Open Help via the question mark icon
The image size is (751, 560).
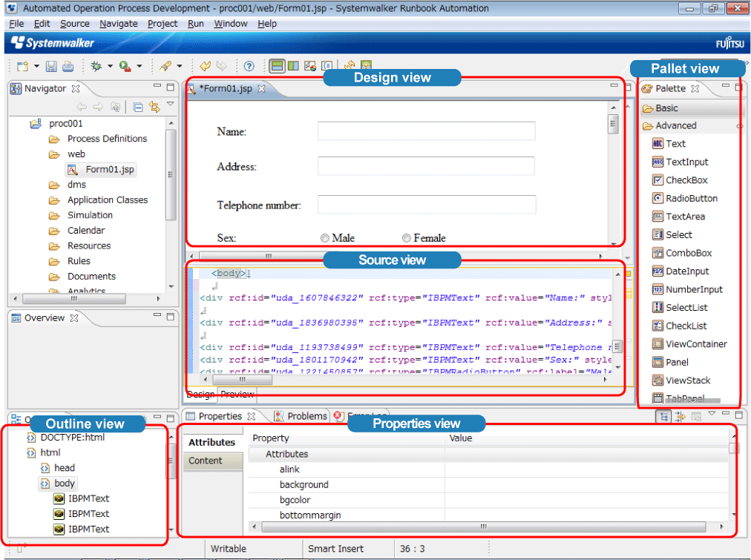point(249,66)
